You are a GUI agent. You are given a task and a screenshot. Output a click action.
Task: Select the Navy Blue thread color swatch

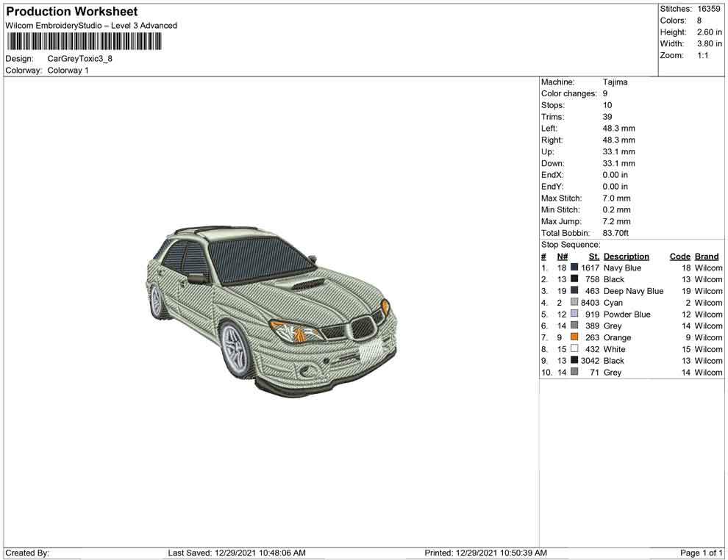[575, 268]
